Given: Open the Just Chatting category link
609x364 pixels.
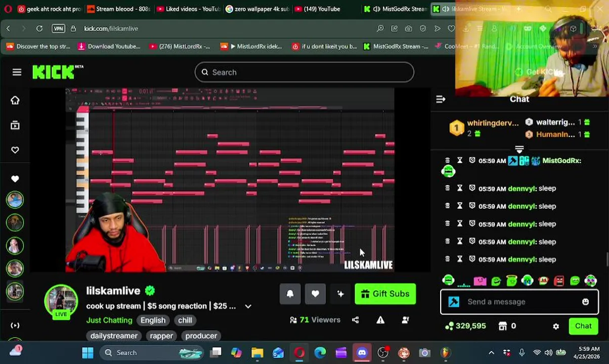Looking at the screenshot, I should 109,320.
